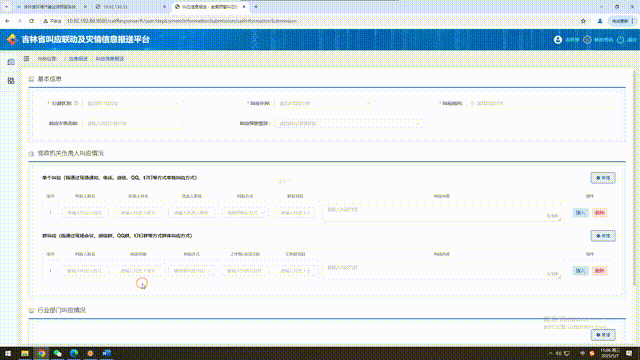Reload the page with browser refresh icon
Viewport: 640px width, 360px height.
point(31,21)
